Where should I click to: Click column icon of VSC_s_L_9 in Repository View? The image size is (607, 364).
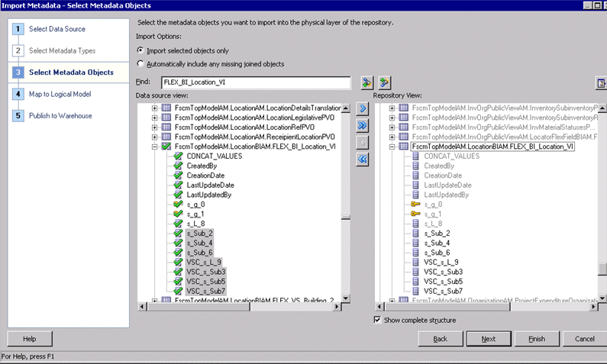tap(415, 263)
